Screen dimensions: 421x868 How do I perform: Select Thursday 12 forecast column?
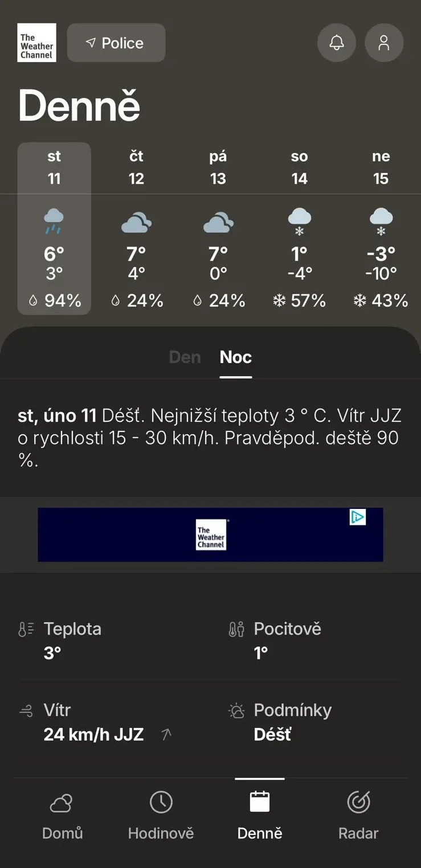(136, 228)
